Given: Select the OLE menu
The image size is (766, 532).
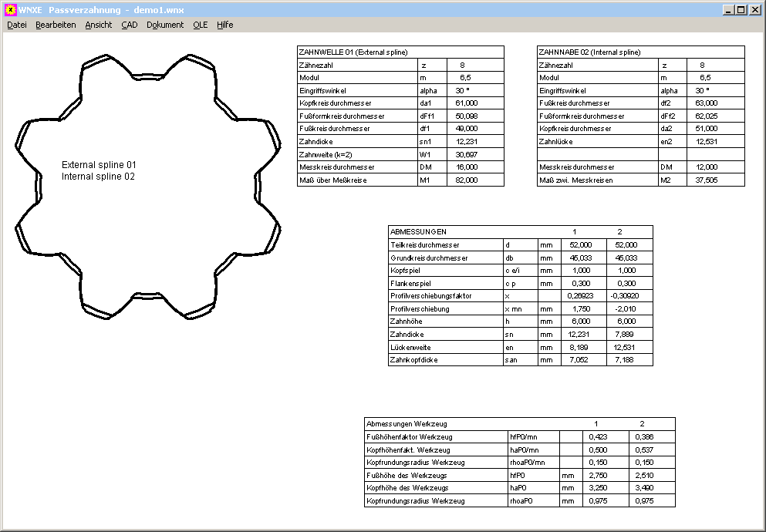Looking at the screenshot, I should (x=201, y=25).
